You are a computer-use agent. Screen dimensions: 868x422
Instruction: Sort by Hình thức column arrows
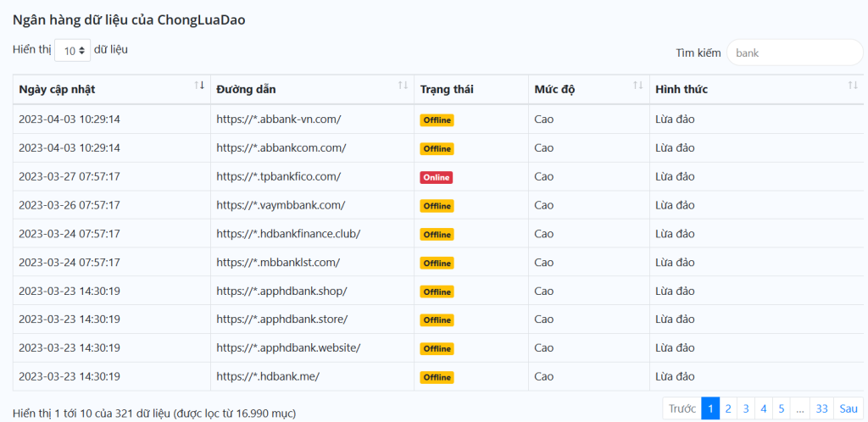(x=852, y=86)
